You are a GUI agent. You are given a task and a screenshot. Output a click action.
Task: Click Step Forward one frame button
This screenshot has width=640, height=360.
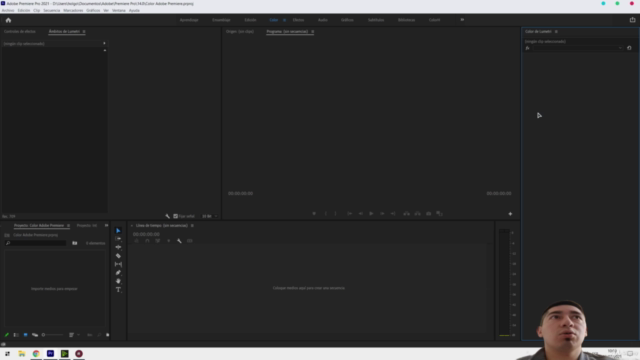(382, 214)
